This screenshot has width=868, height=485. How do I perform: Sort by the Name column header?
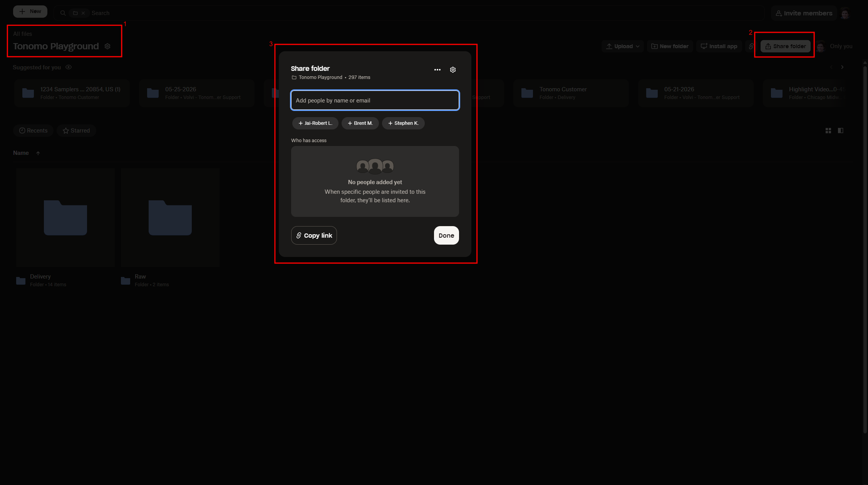click(x=21, y=153)
